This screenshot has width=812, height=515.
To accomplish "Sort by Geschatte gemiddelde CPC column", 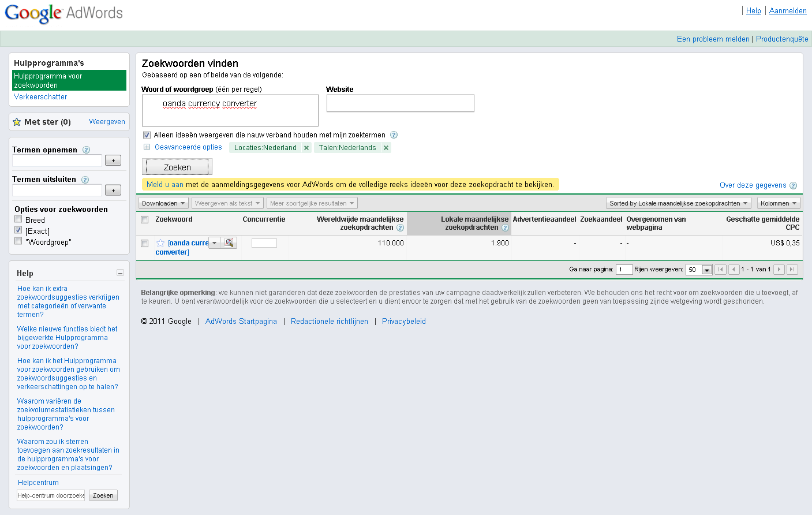I will pyautogui.click(x=762, y=223).
